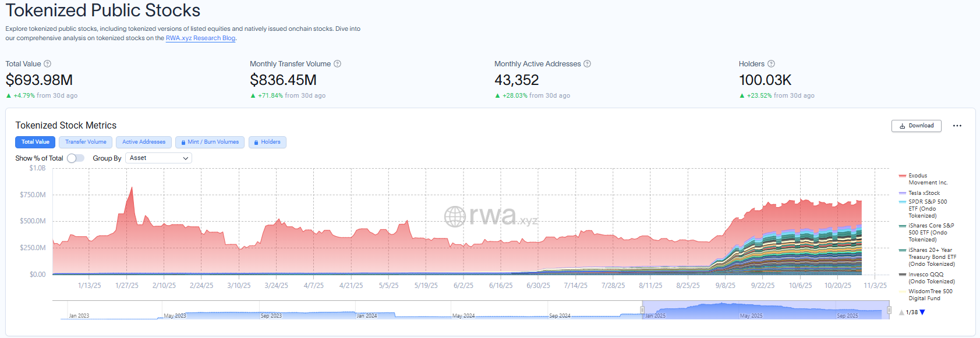980x338 pixels.
Task: Toggle iShares Core S&P 500 ETF legend series
Action: click(926, 233)
